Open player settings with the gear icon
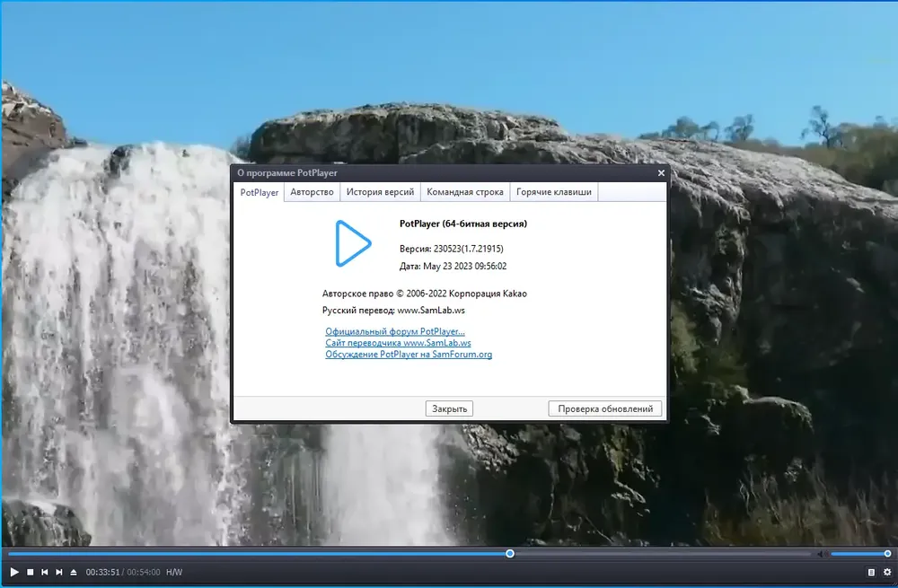Image resolution: width=898 pixels, height=588 pixels. 887,572
